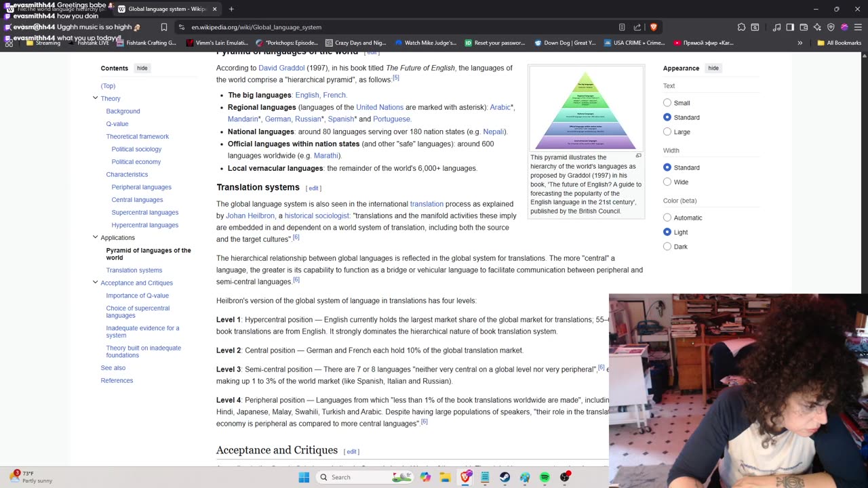This screenshot has width=868, height=488.
Task: Hide the Appearance panel
Action: pyautogui.click(x=713, y=68)
